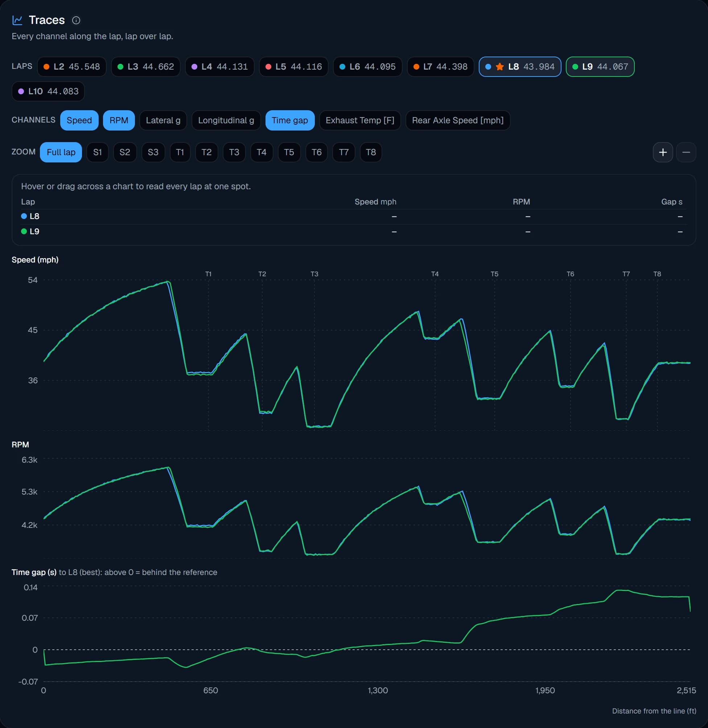This screenshot has height=728, width=708.
Task: Zoom to turn T3
Action: (x=234, y=152)
